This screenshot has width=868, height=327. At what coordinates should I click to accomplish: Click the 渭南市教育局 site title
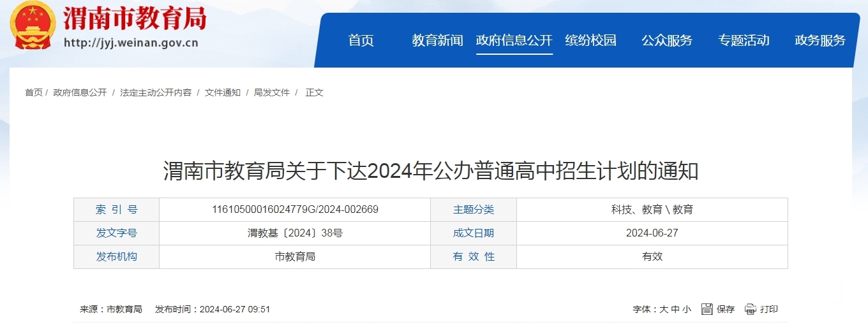coord(135,19)
